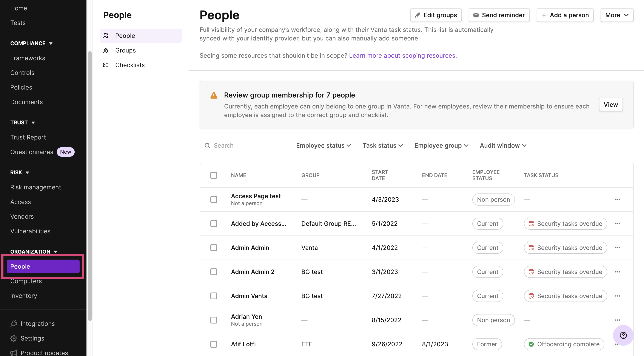
Task: Click the Add a person button
Action: point(565,15)
